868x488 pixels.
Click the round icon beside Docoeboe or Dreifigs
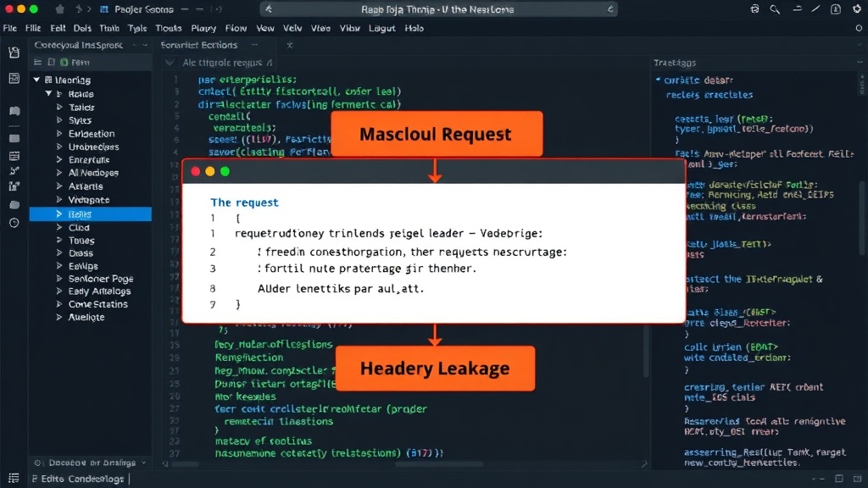(x=37, y=463)
